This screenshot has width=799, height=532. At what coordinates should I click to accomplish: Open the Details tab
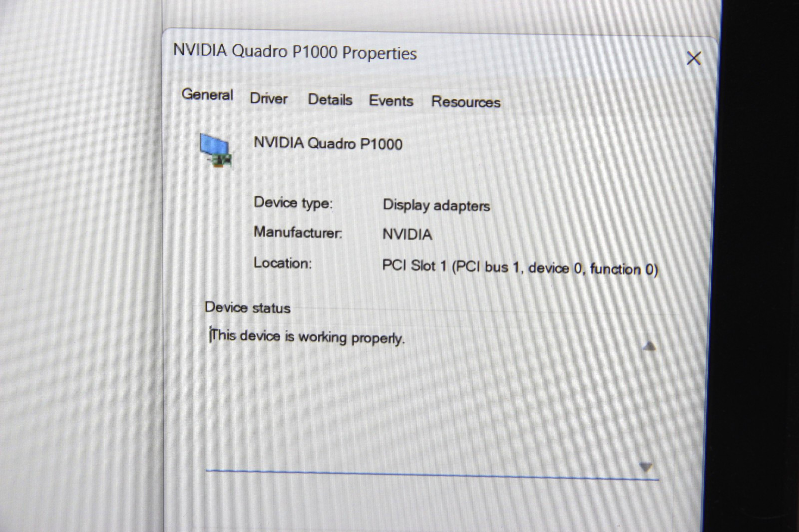tap(330, 100)
